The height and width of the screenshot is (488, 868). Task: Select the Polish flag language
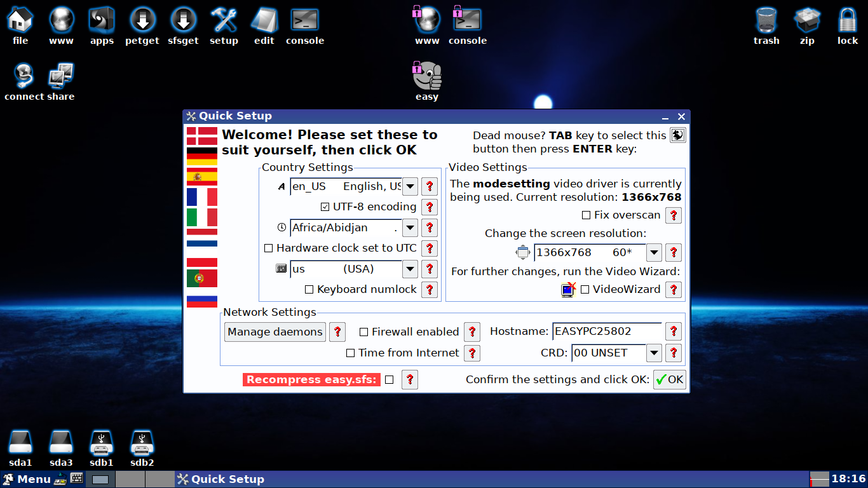tap(202, 258)
